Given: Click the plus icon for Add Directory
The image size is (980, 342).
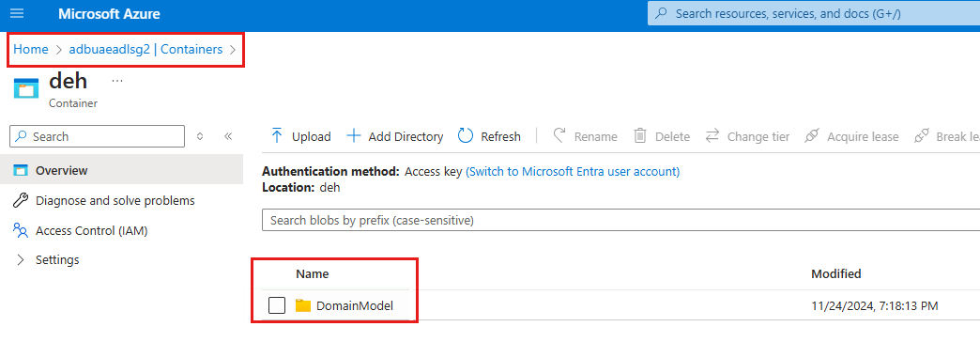Looking at the screenshot, I should [x=354, y=136].
